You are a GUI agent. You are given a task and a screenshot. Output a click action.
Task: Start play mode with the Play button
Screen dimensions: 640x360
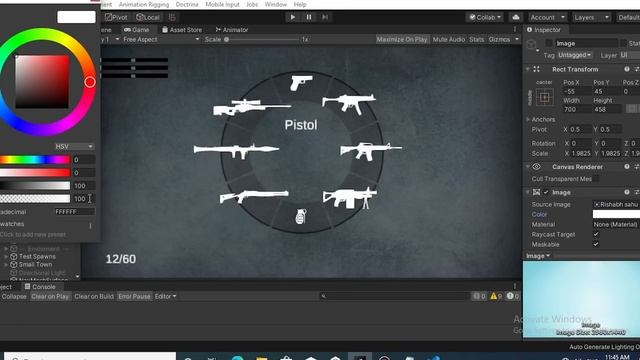point(293,17)
